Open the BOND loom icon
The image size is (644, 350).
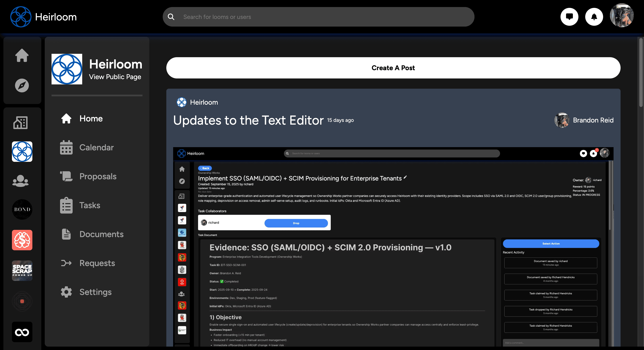coord(22,209)
